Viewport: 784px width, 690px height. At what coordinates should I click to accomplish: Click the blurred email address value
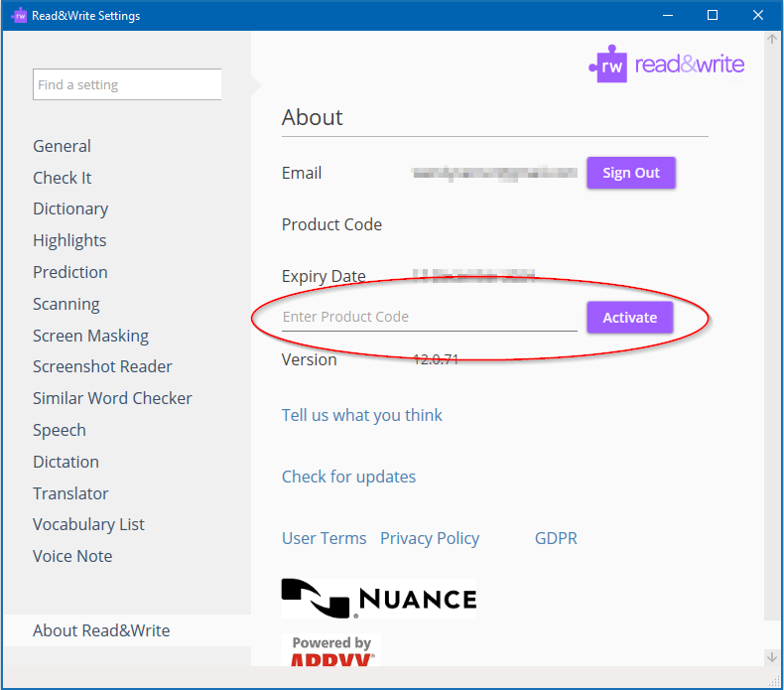pos(494,173)
